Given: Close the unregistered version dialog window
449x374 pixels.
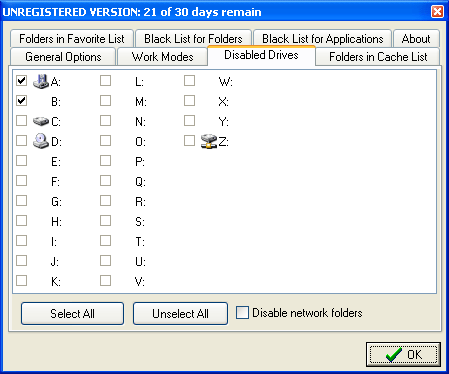Looking at the screenshot, I should pos(437,12).
